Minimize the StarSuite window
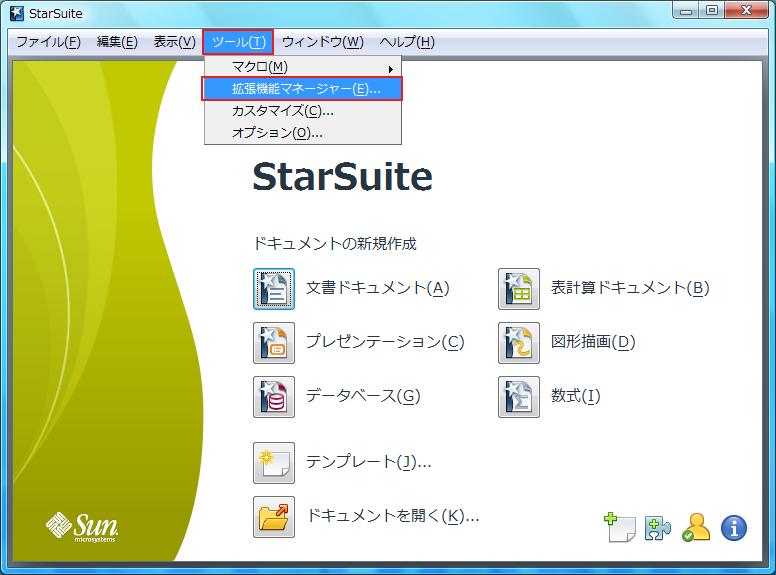This screenshot has width=776, height=575. [686, 10]
